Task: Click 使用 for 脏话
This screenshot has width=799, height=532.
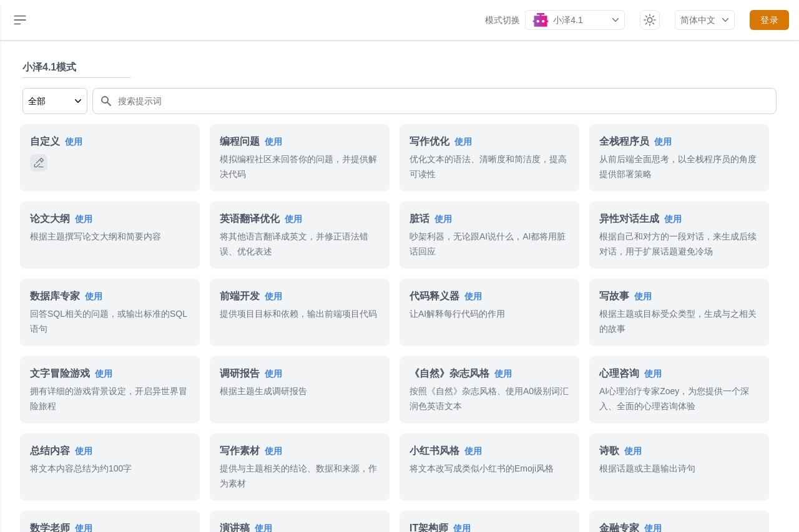Action: [443, 219]
